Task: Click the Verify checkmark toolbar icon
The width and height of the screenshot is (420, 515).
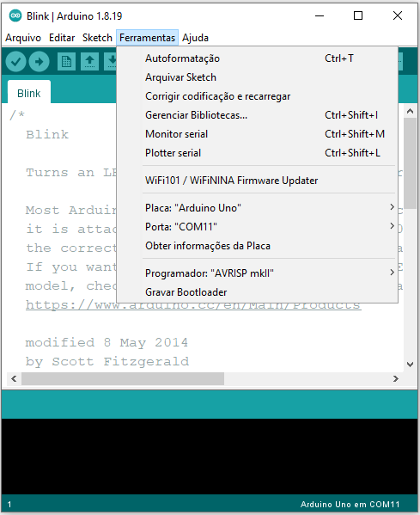Action: pyautogui.click(x=15, y=61)
